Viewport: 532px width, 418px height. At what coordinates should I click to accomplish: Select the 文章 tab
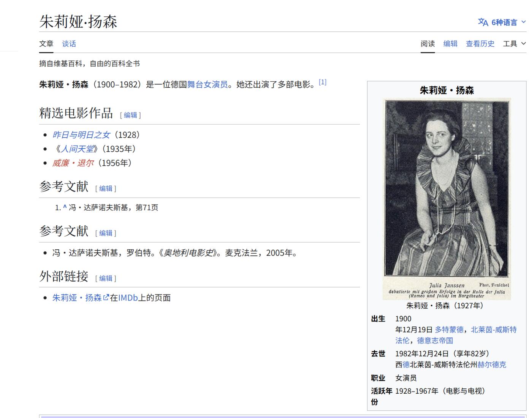click(46, 44)
